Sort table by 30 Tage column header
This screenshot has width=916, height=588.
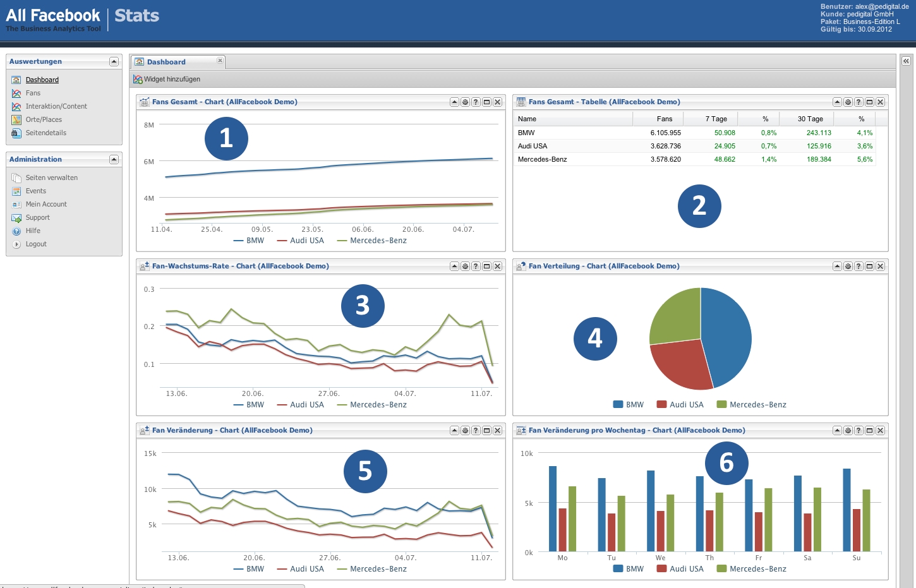pyautogui.click(x=806, y=119)
